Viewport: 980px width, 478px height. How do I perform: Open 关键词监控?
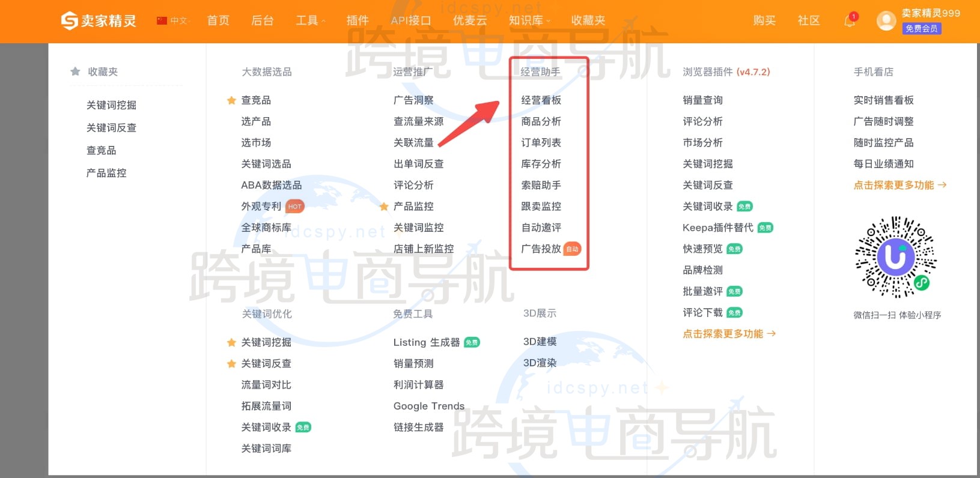(x=419, y=228)
